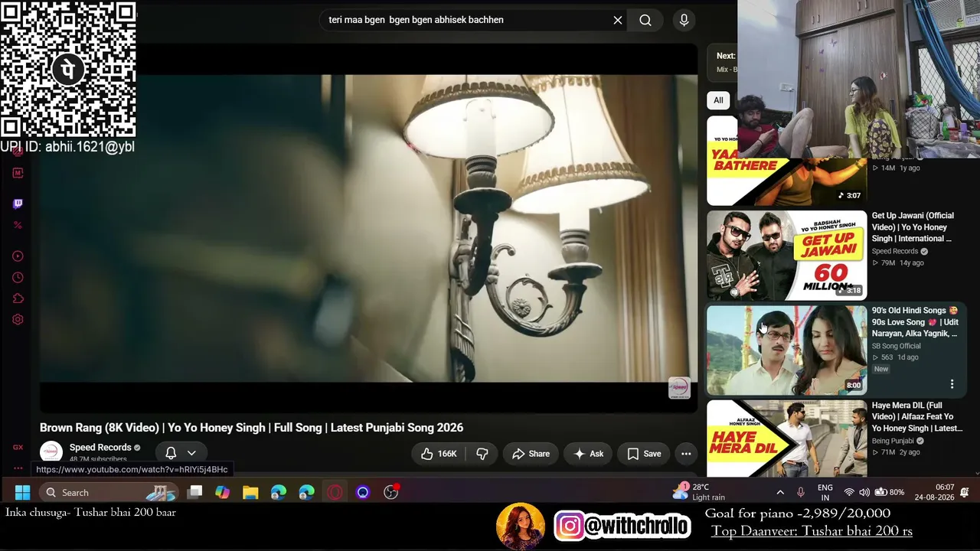Click the Share button
Screen dimensions: 980x551
(x=531, y=454)
